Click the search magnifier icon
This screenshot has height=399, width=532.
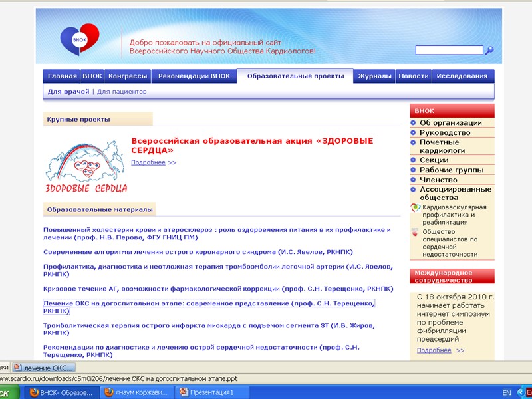pyautogui.click(x=489, y=51)
